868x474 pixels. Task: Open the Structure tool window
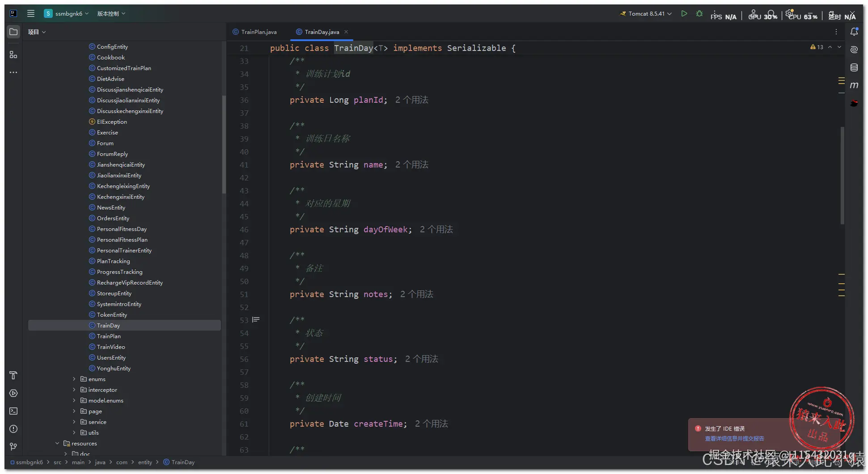[x=13, y=55]
